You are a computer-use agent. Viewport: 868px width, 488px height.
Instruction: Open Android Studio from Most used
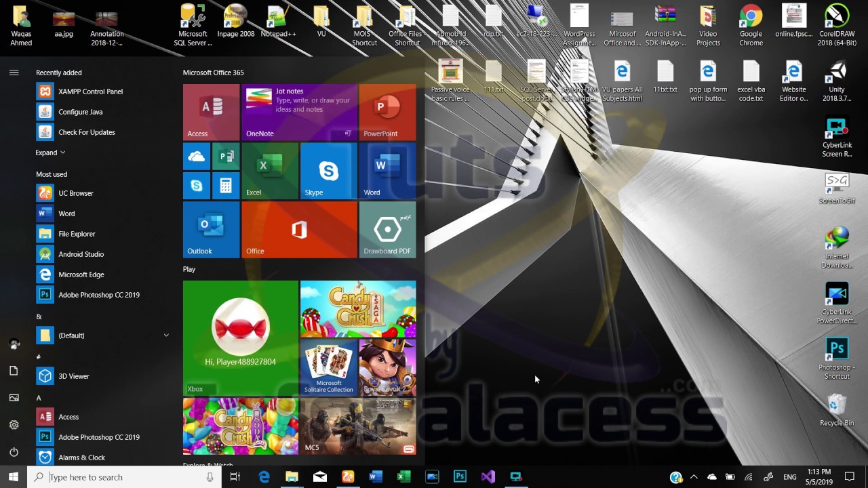[103, 254]
